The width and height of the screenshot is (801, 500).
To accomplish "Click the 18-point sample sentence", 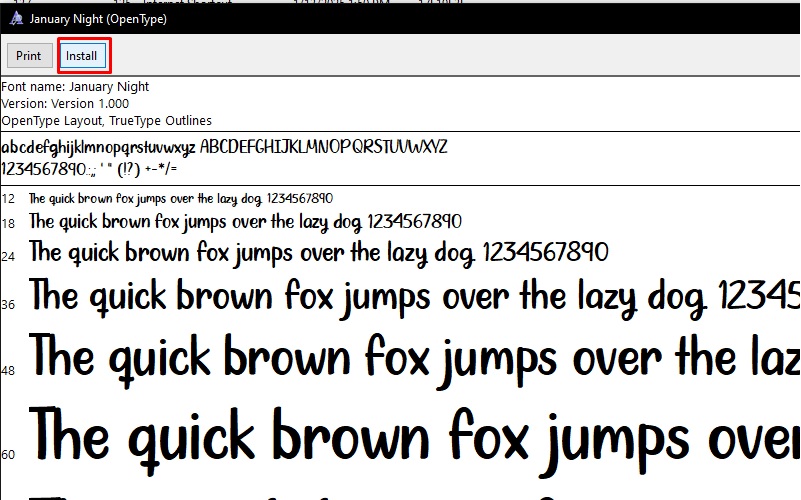I will (x=245, y=222).
